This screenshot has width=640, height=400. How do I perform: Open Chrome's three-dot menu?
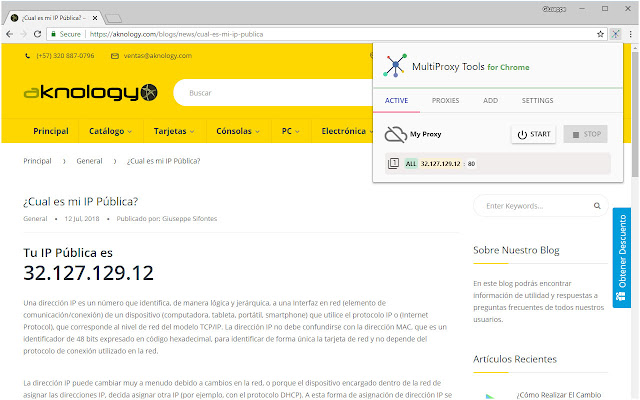pyautogui.click(x=631, y=34)
